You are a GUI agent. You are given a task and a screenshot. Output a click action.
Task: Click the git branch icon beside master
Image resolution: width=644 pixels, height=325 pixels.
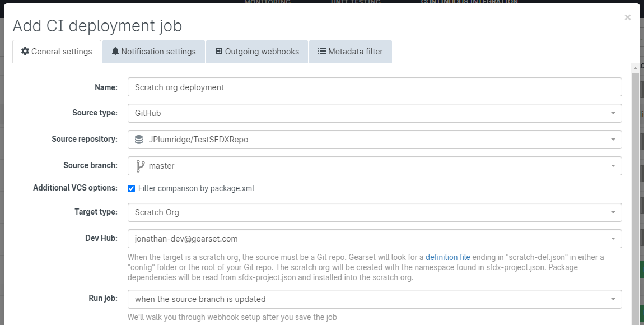pyautogui.click(x=140, y=166)
